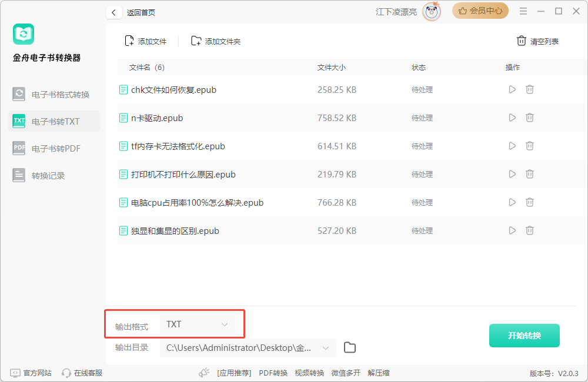Select file n卡驱动.epub
This screenshot has height=382, width=588.
click(157, 118)
